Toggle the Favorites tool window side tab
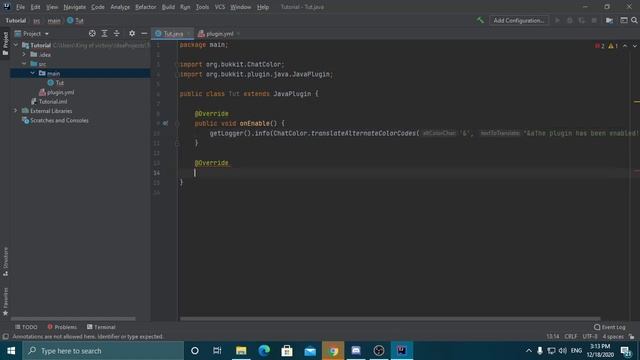This screenshot has width=640, height=360. click(5, 301)
